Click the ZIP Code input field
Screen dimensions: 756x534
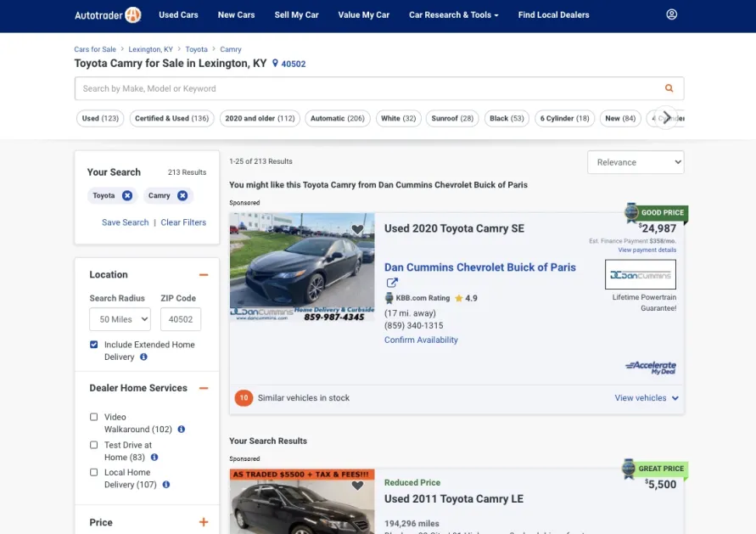181,319
